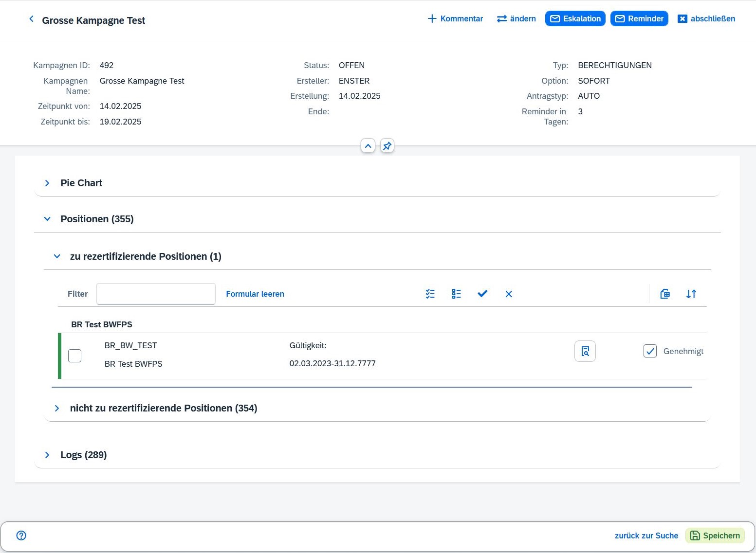The image size is (756, 553).
Task: Expand nicht zu rezertifizierende Positionen (354)
Action: (57, 409)
